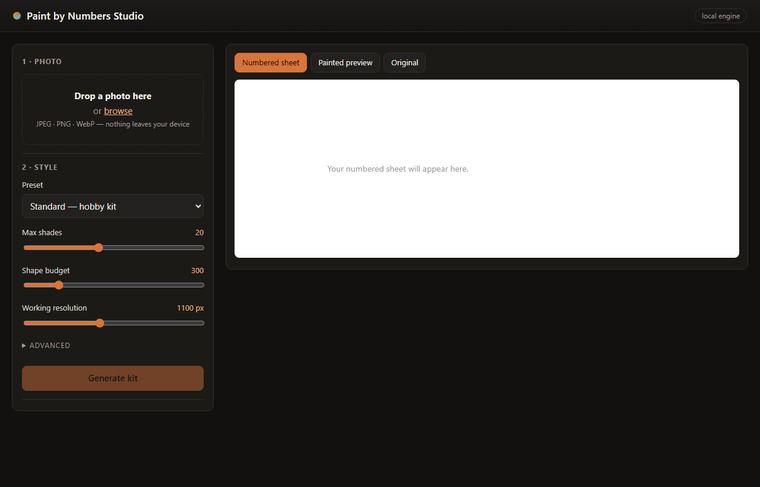
Task: Adjust the Shape budget slider
Action: point(113,285)
